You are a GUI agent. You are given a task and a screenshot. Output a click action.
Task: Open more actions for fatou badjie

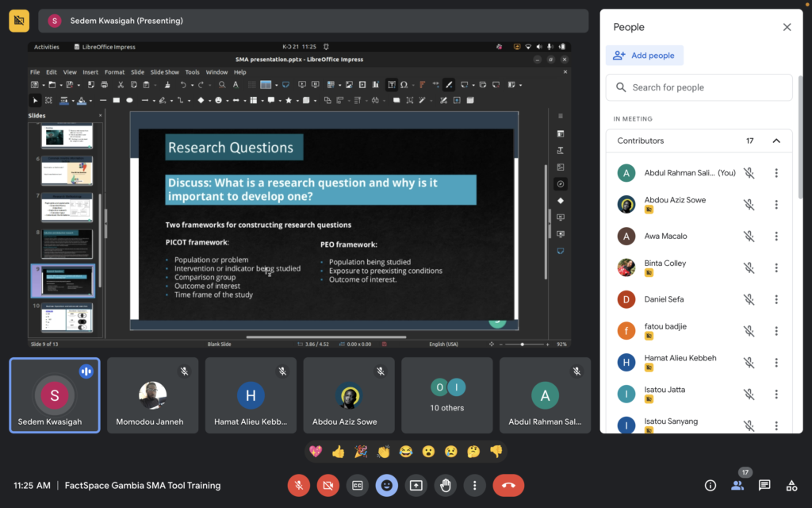click(776, 331)
